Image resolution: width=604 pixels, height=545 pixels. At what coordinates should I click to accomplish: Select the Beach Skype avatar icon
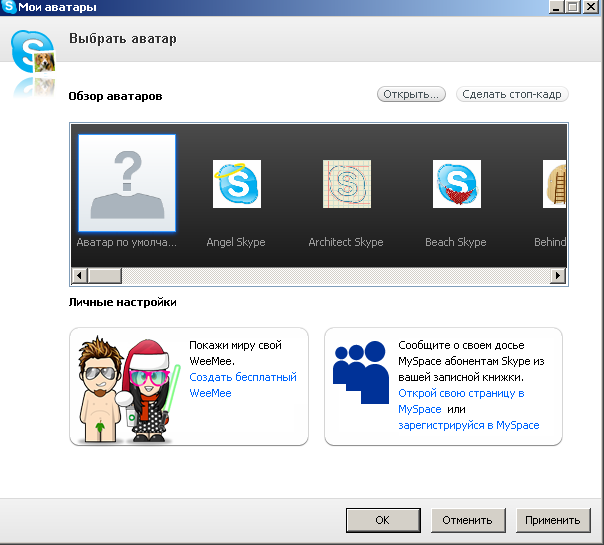(x=457, y=184)
